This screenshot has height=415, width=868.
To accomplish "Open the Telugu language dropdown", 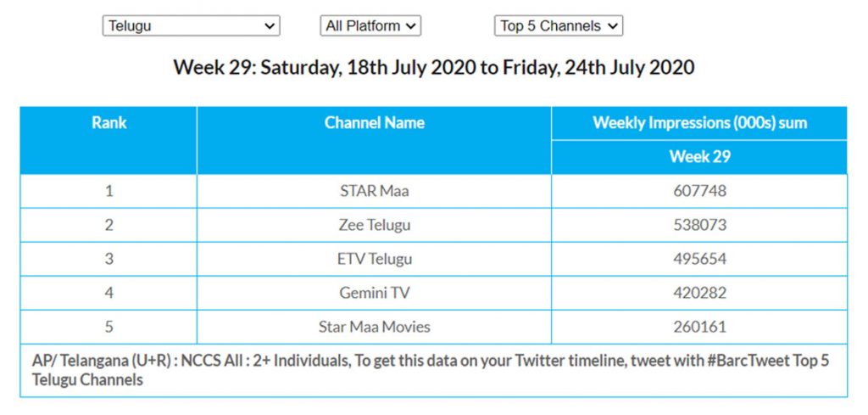I will (191, 26).
